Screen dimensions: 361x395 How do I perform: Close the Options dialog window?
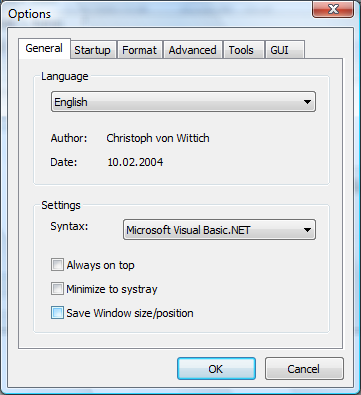pos(333,9)
